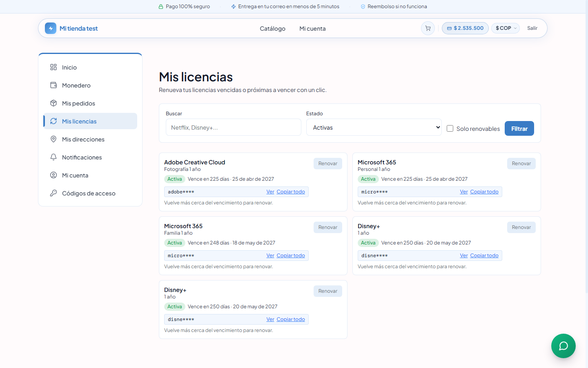Click the Inicio dashboard icon in sidebar
588x368 pixels.
pyautogui.click(x=53, y=67)
